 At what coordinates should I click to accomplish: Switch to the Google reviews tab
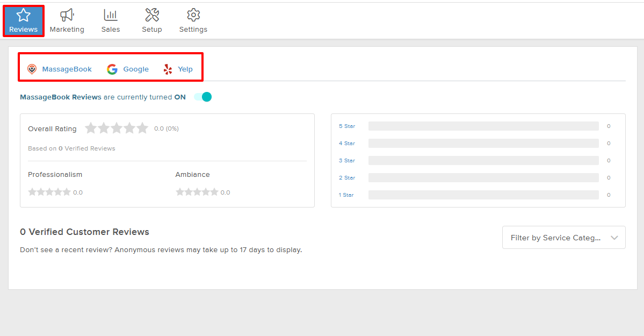pyautogui.click(x=136, y=69)
